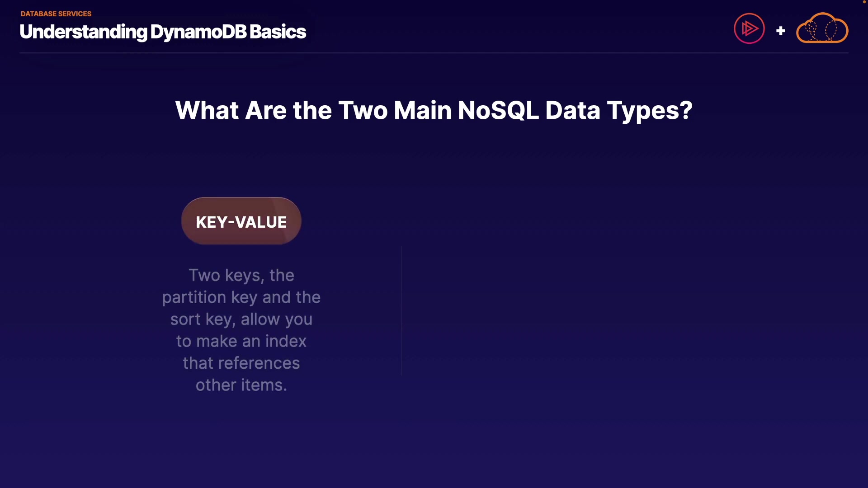Click the word DynamoDB in the slide title
Image resolution: width=868 pixels, height=488 pixels.
click(x=198, y=32)
